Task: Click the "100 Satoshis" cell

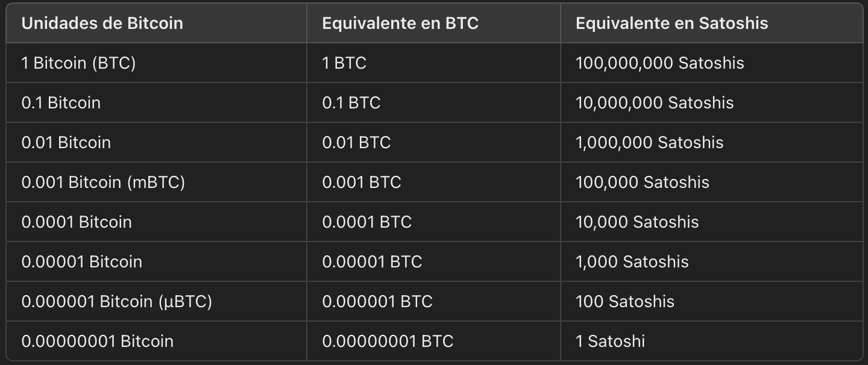Action: (624, 302)
